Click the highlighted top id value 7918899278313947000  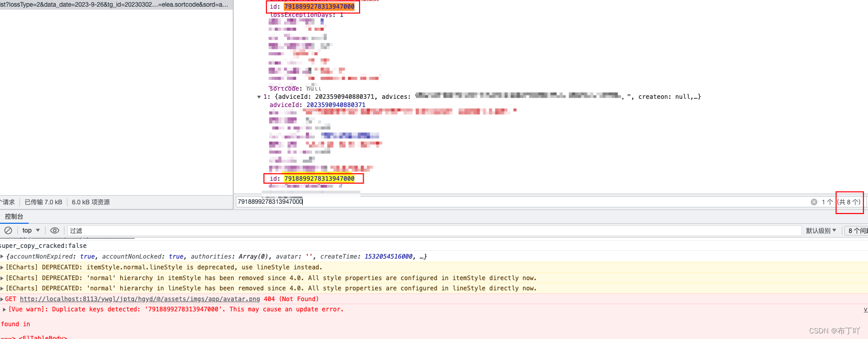(319, 7)
